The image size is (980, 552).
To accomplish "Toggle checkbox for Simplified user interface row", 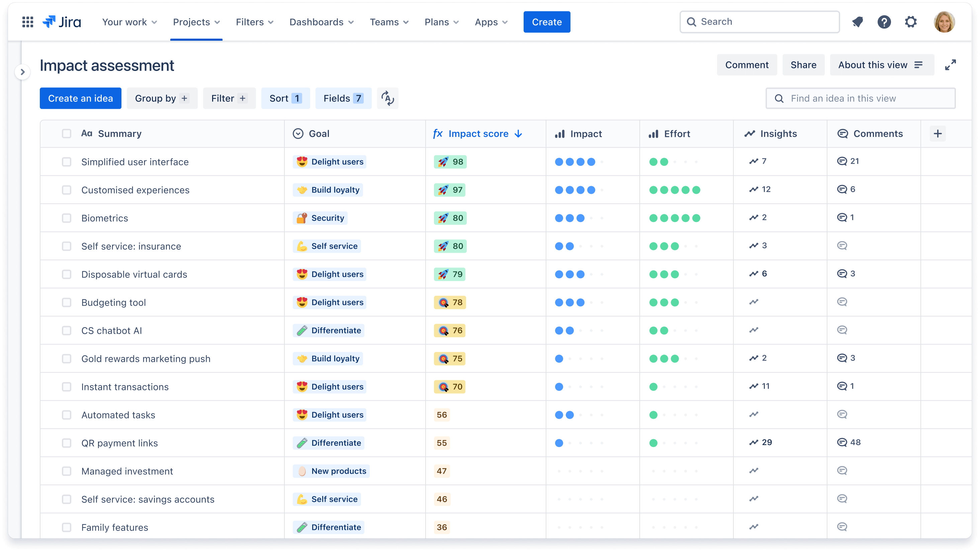I will pyautogui.click(x=67, y=162).
